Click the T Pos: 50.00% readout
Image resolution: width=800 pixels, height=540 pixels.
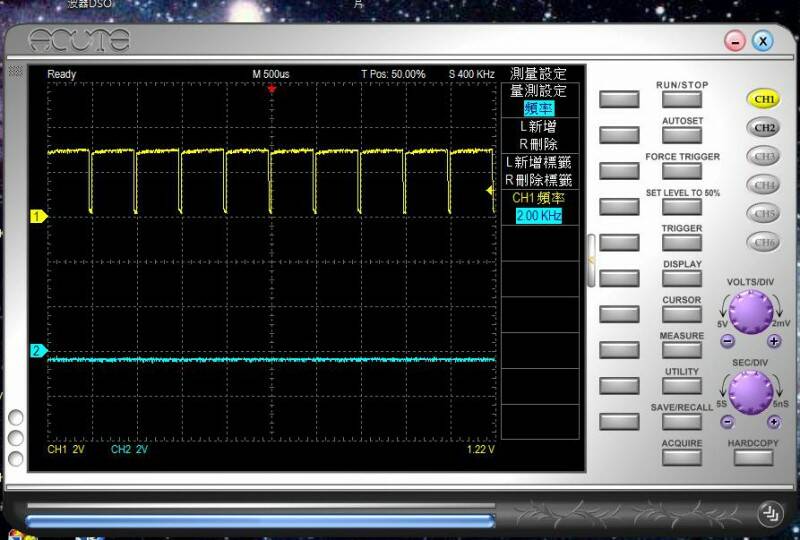pos(393,74)
